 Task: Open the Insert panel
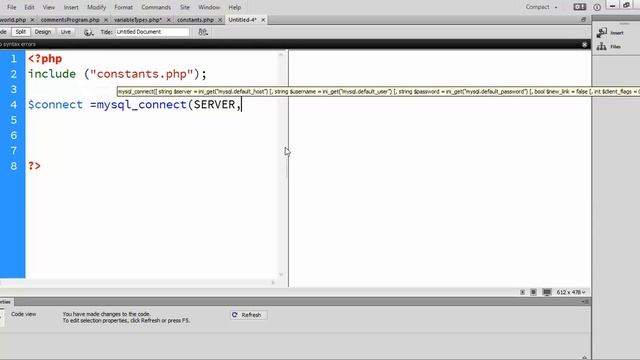[x=611, y=33]
